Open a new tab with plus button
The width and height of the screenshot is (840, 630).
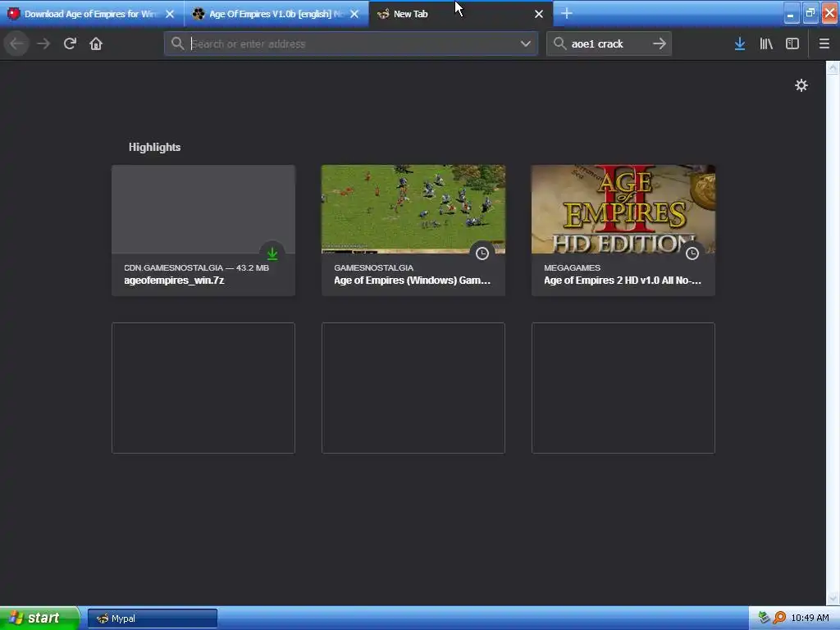point(567,13)
